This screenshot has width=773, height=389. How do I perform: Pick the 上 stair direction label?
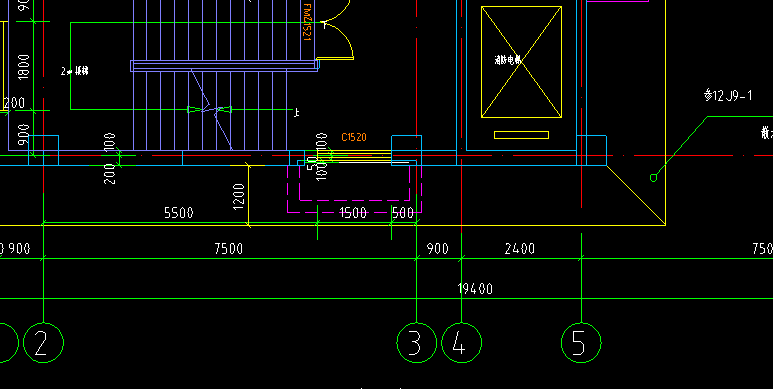pos(296,113)
